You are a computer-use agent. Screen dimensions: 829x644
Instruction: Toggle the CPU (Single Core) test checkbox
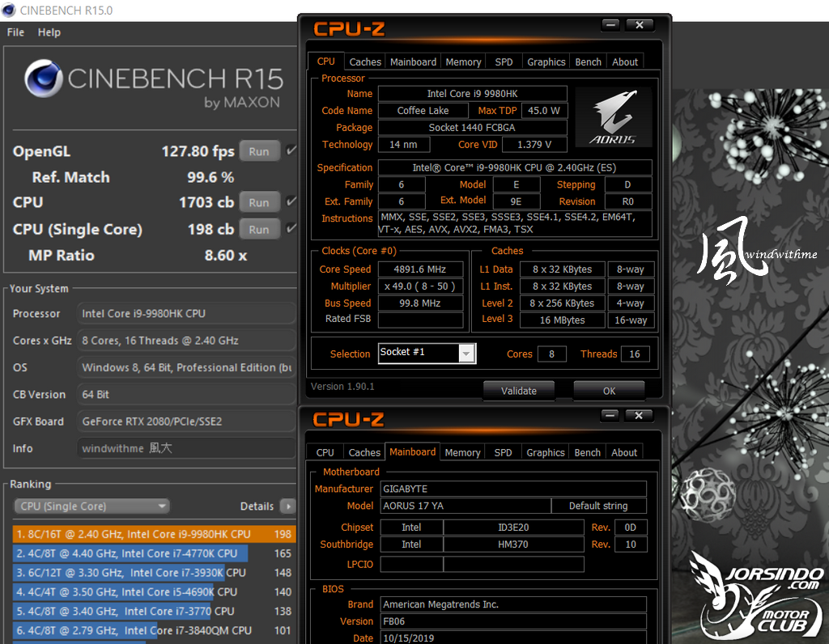tap(291, 228)
